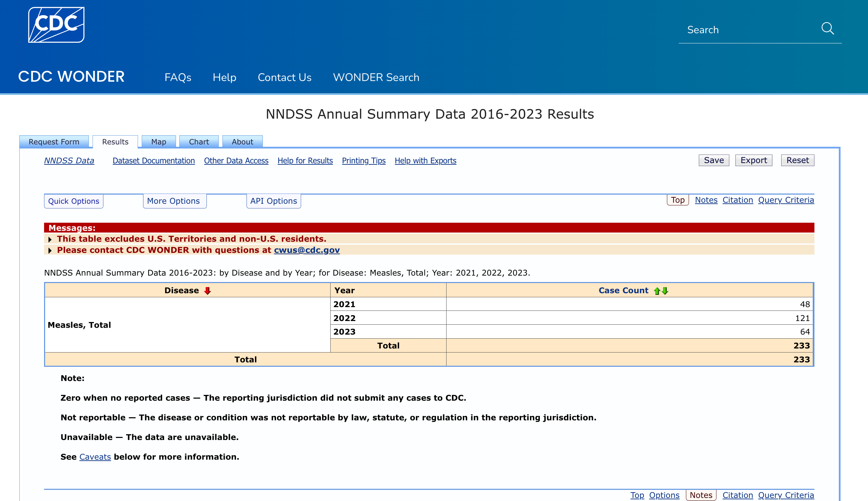
Task: Click the Reset button
Action: [x=797, y=160]
